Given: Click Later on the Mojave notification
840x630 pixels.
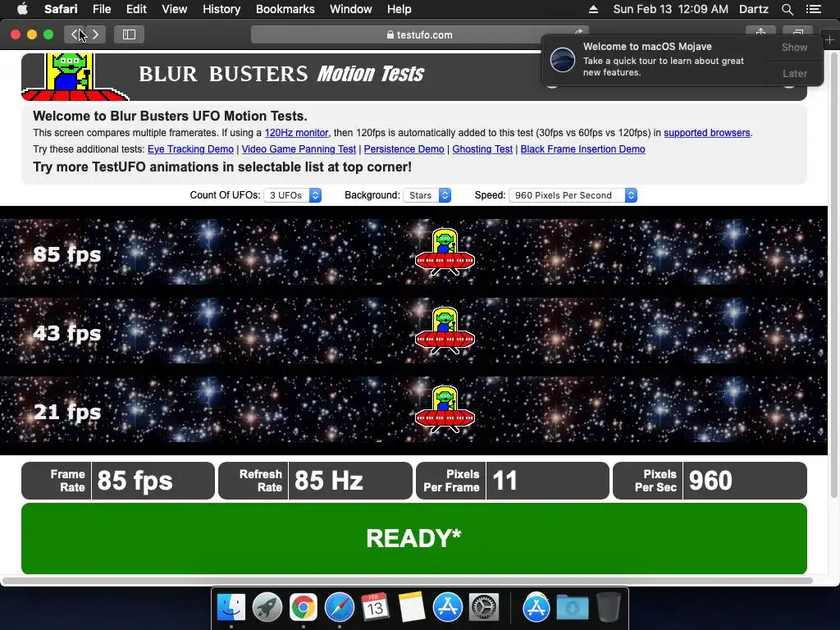Looking at the screenshot, I should coord(794,73).
